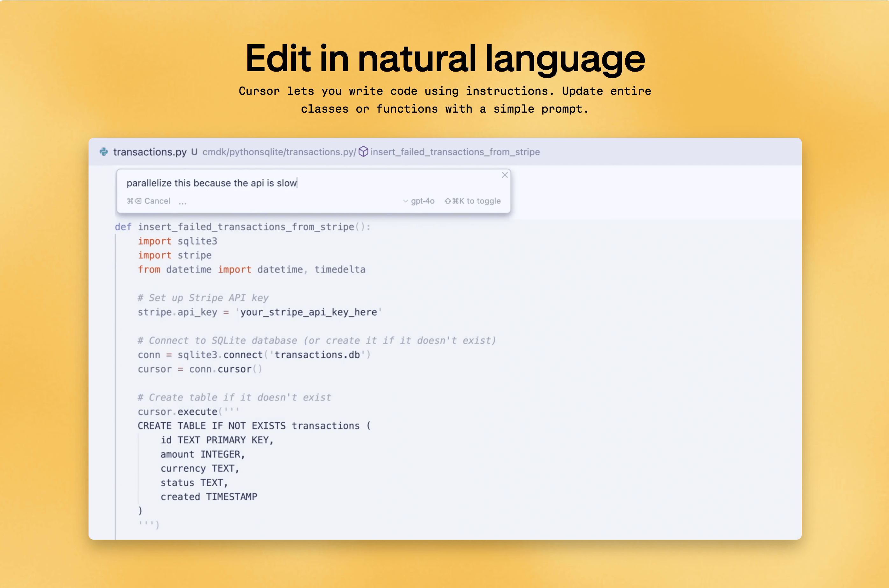Click the "cursor.execute('''" line
889x588 pixels.
(188, 412)
